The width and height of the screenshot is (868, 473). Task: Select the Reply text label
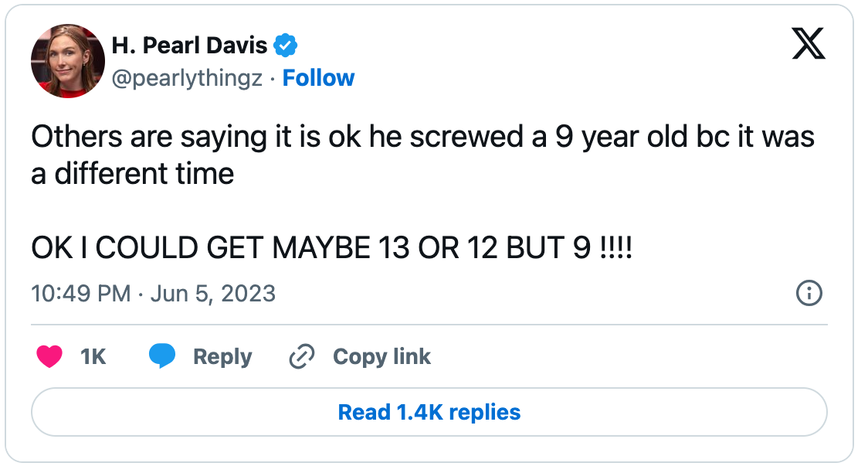222,357
